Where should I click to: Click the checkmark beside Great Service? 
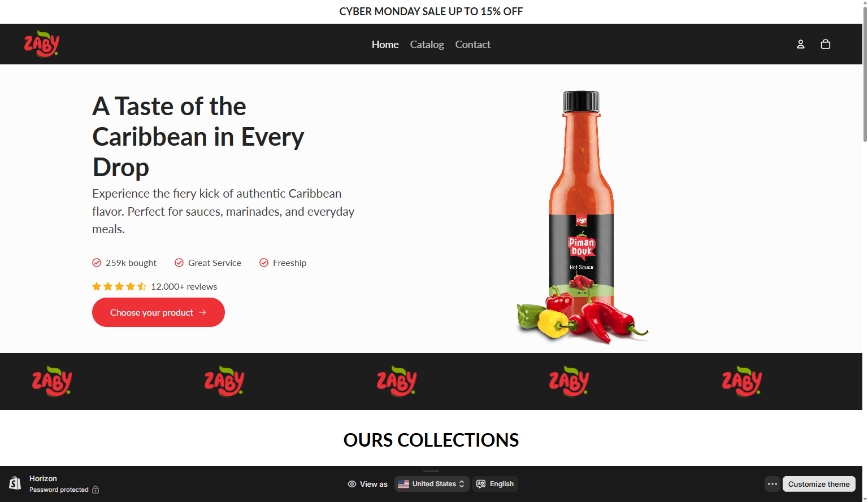(x=179, y=263)
